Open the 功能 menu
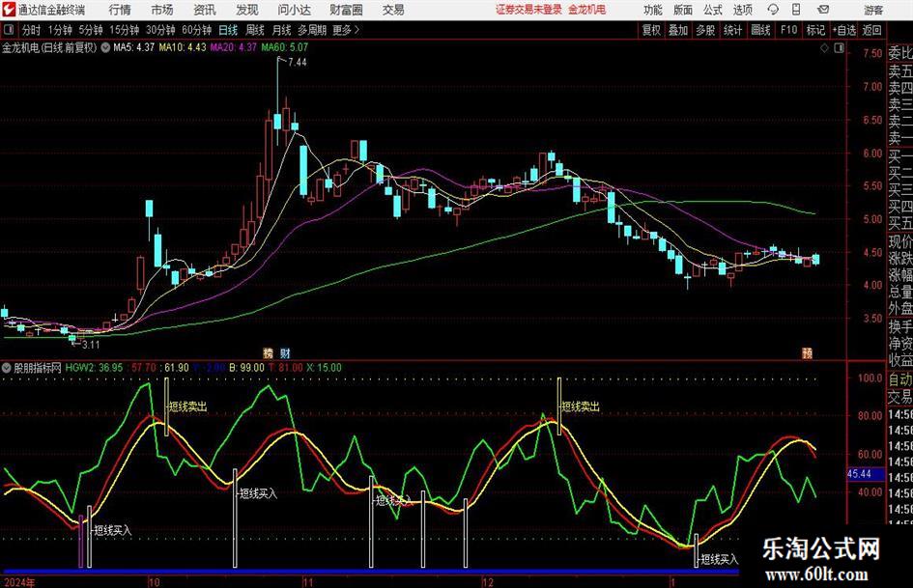The width and height of the screenshot is (913, 588). coord(653,10)
